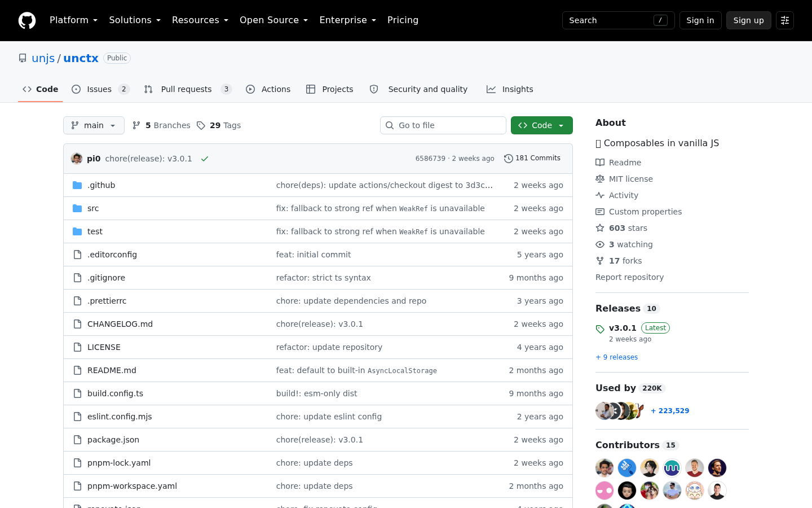Click the file icon beside LICENSE
The width and height of the screenshot is (812, 508).
(77, 347)
